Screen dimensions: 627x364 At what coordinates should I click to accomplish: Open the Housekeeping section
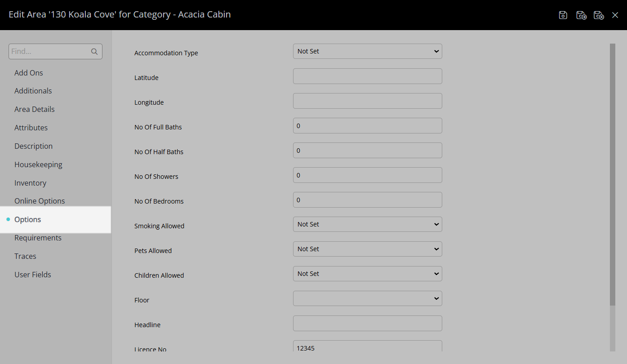pyautogui.click(x=38, y=164)
